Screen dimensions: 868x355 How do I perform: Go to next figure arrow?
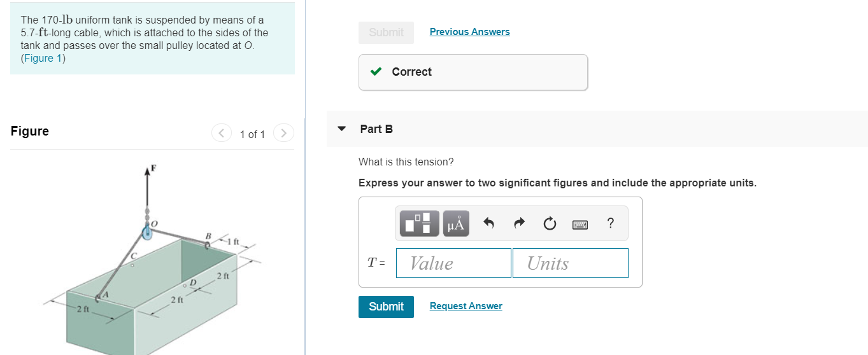click(284, 133)
